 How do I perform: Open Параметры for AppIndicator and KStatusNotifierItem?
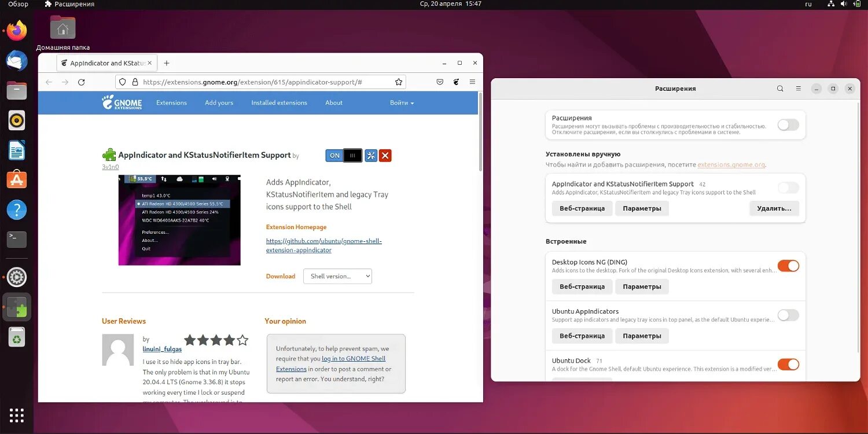click(x=642, y=208)
